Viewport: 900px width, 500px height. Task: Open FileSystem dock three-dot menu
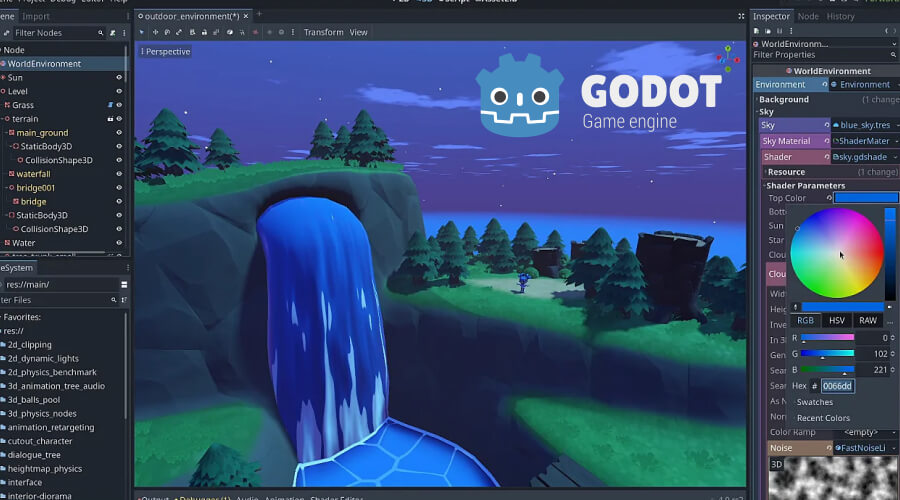(x=127, y=268)
